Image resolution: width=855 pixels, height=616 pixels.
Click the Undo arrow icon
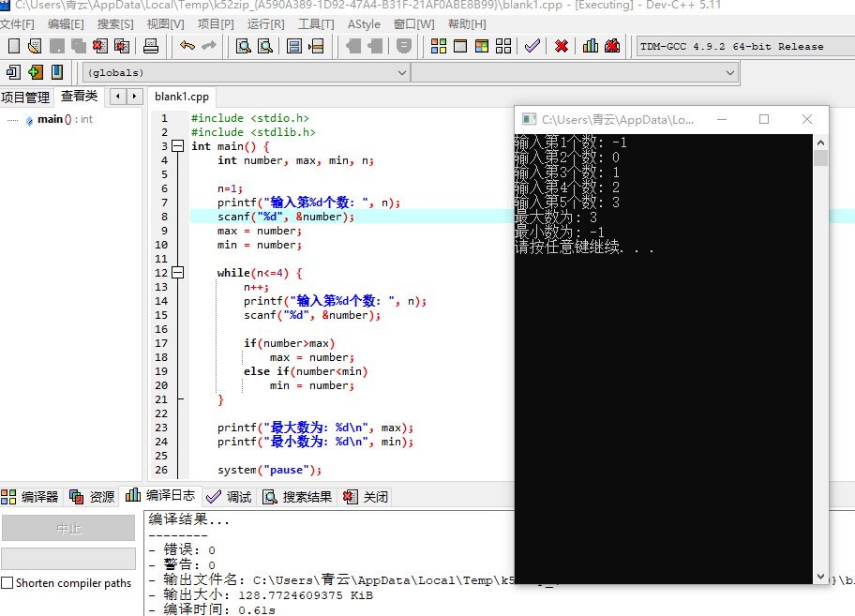(x=187, y=46)
